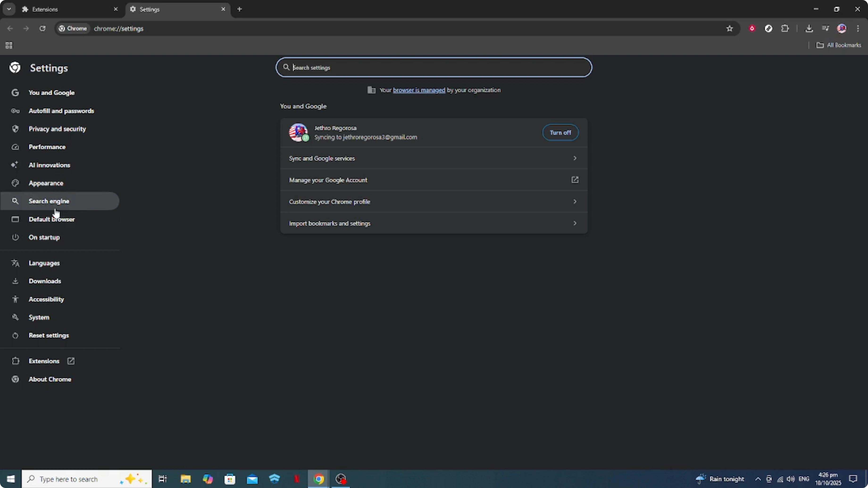868x488 pixels.
Task: Open Copilot from the taskbar
Action: 208,479
